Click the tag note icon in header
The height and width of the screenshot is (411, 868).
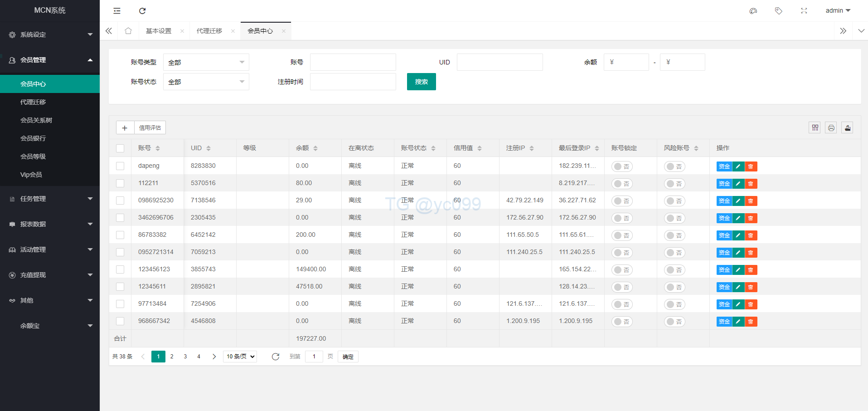point(779,11)
